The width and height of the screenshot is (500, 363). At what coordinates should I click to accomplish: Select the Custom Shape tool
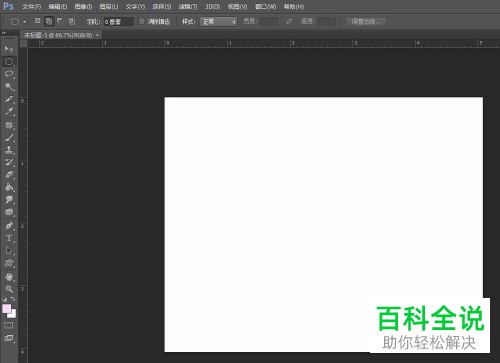pos(9,263)
